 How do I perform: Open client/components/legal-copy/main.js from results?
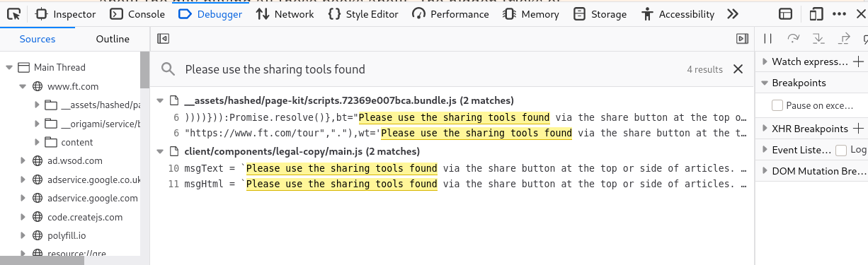click(302, 151)
